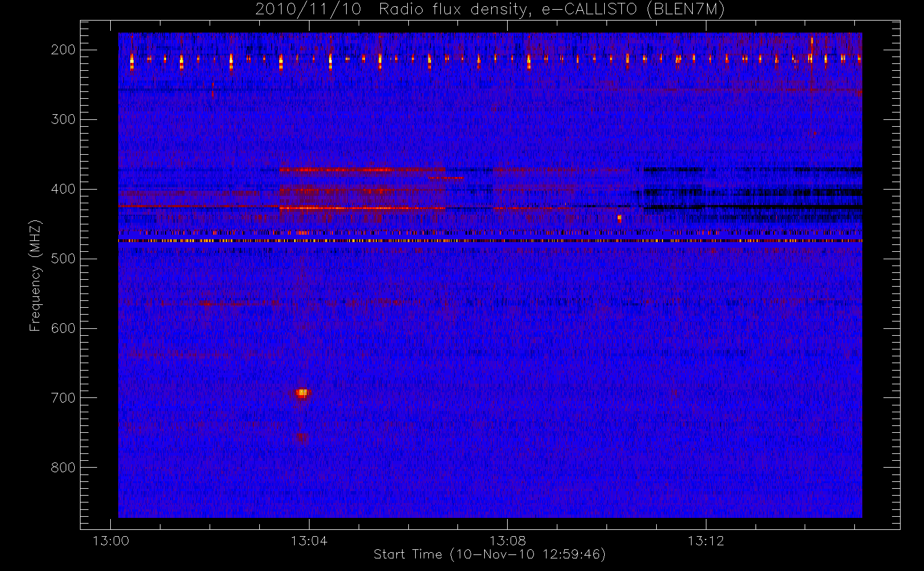Click the 200 frequency tick label
Viewport: 924px width, 571px height.
tap(63, 50)
